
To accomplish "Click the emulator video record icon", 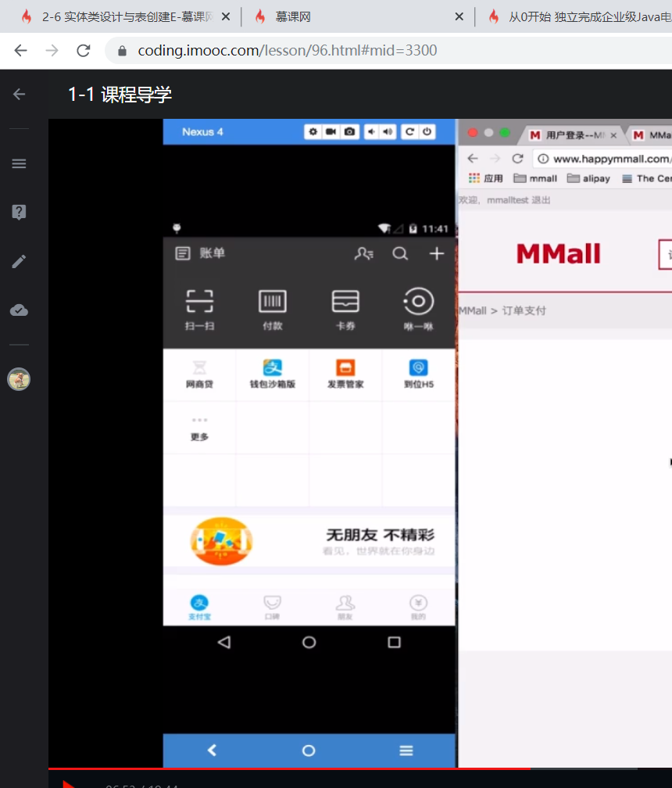I will point(331,131).
